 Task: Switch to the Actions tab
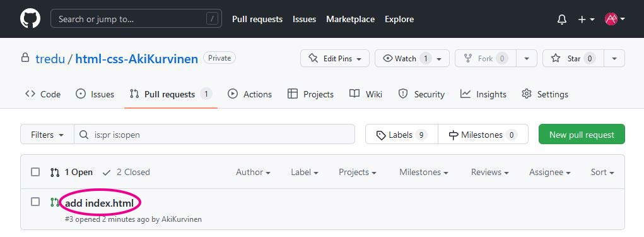click(x=250, y=94)
